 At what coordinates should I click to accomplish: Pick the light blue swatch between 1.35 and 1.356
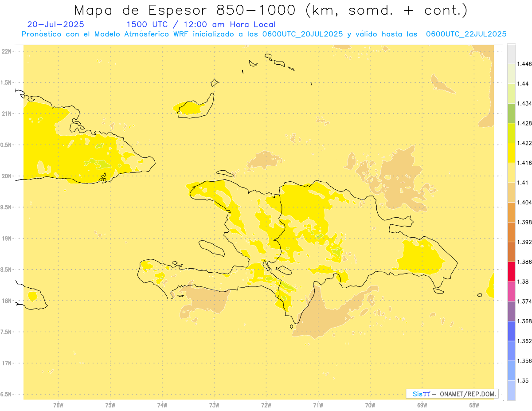point(511,371)
